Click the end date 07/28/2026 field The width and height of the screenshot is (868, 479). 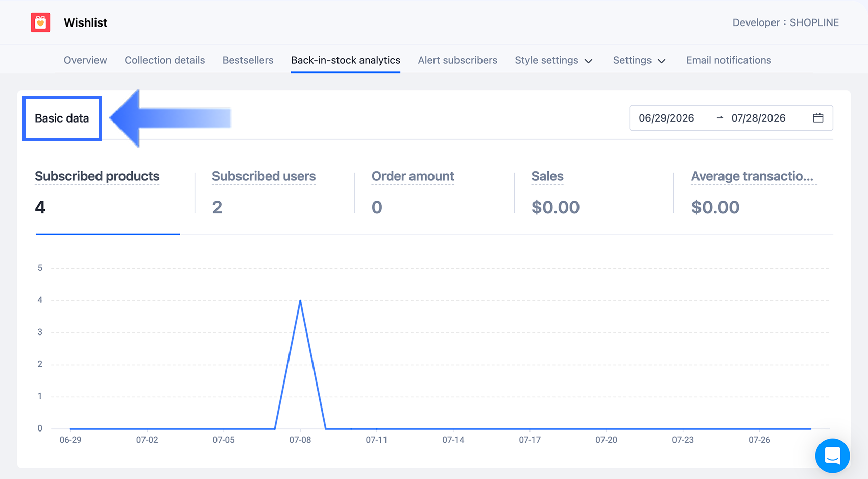(758, 118)
